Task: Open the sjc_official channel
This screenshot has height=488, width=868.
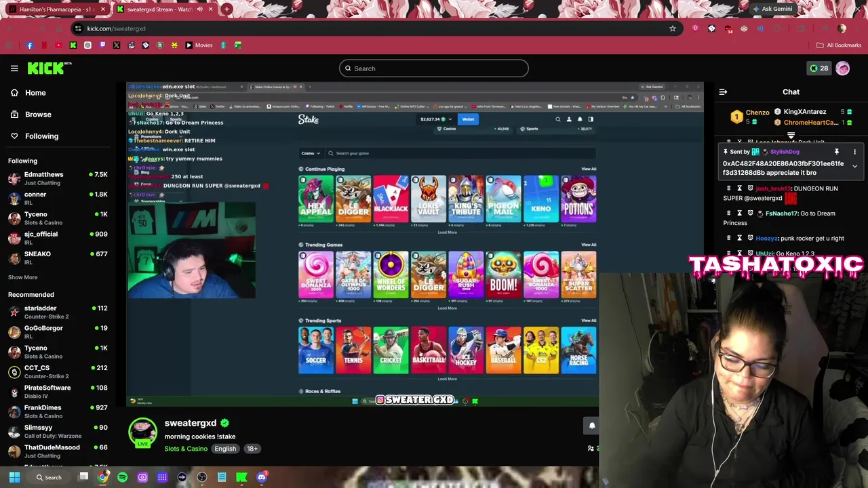Action: [58, 238]
